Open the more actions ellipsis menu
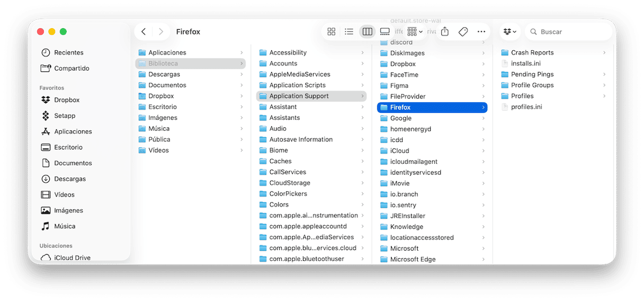Viewport: 644px width, 301px height. (x=481, y=32)
